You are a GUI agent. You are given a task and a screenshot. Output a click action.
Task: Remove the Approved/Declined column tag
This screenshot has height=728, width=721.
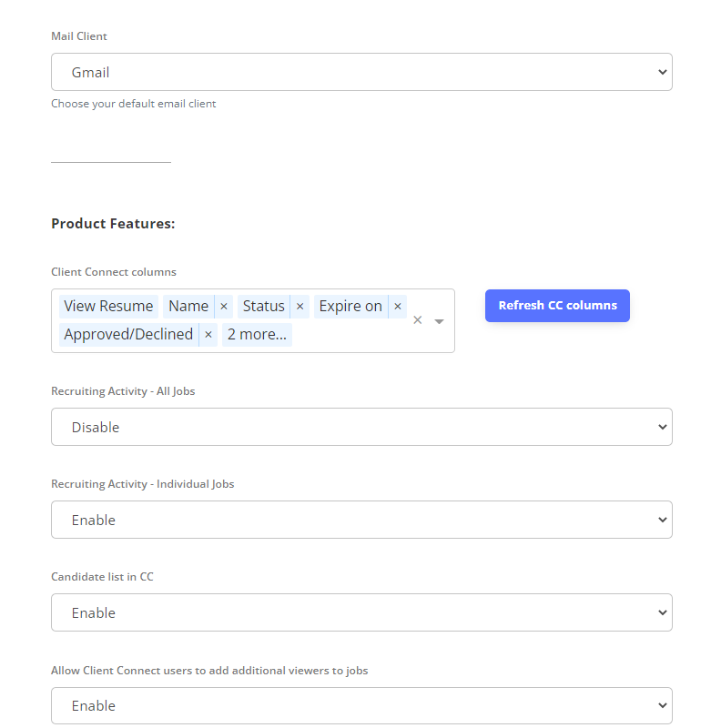point(208,335)
